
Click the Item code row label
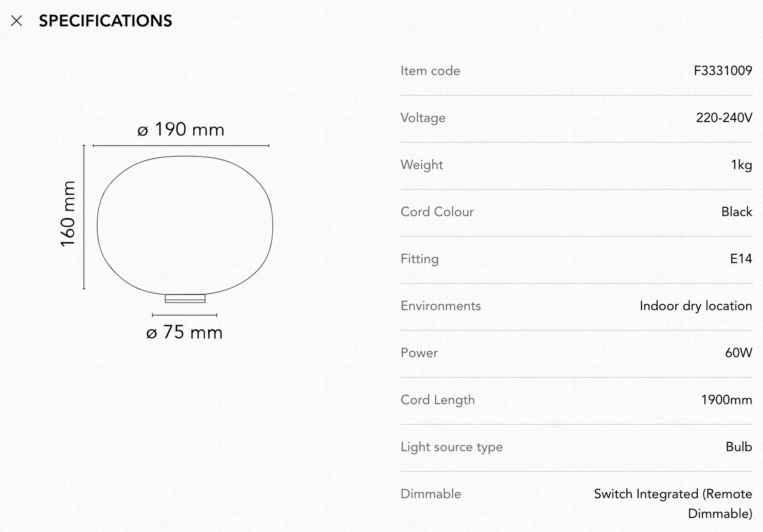tap(430, 71)
